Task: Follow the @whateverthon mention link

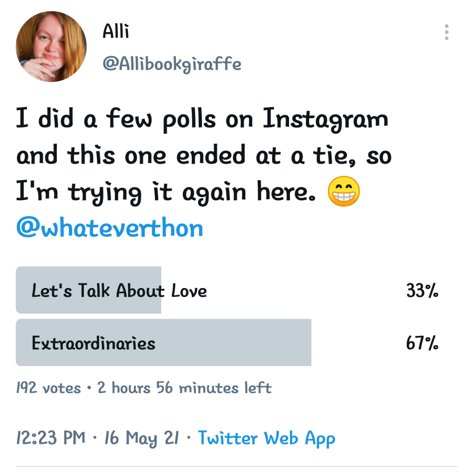Action: [110, 228]
